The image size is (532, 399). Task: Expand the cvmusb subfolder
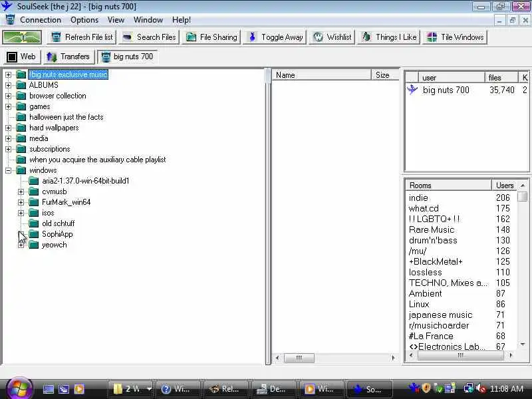(x=21, y=192)
